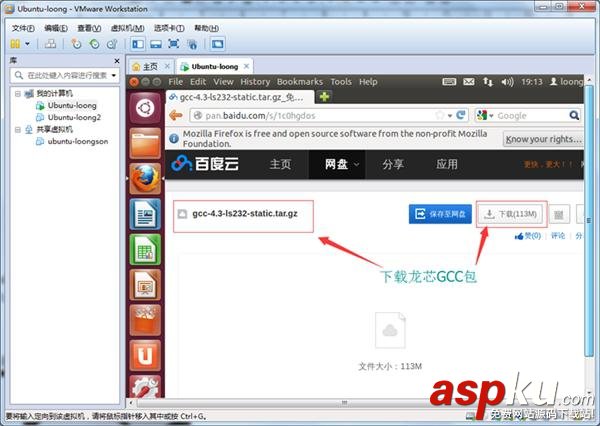Screen dimensions: 600x426
Task: Select Ubuntu-loong2 in the library tree
Action: [74, 117]
